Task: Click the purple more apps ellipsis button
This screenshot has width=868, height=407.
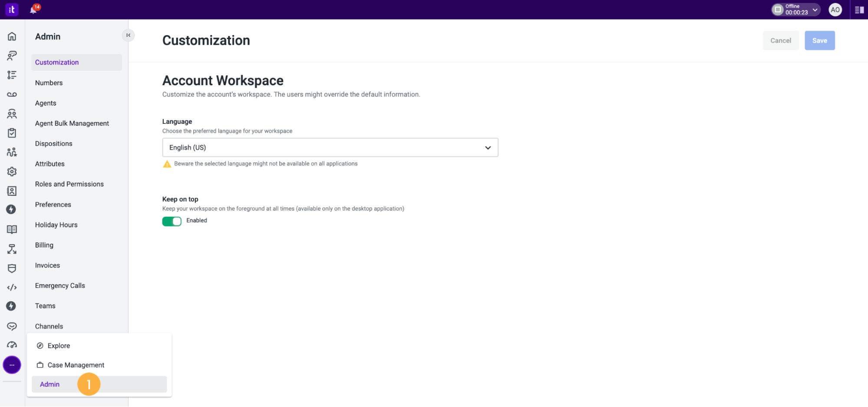Action: click(x=12, y=365)
